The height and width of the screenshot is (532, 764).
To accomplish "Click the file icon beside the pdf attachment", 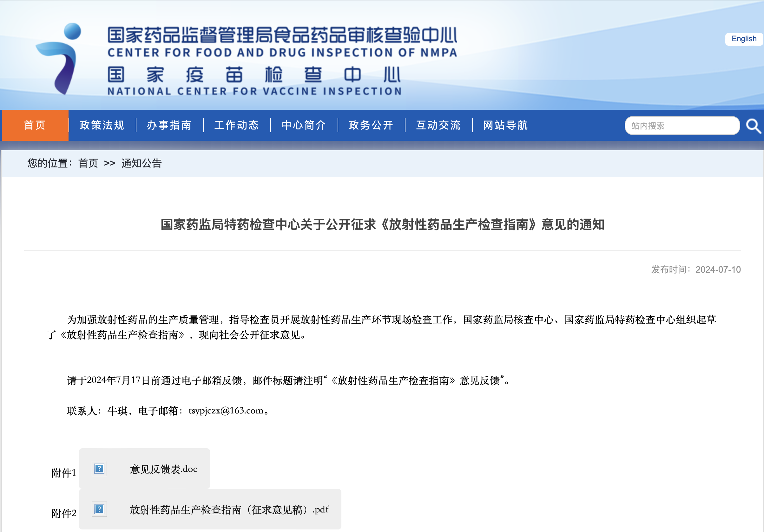I will pyautogui.click(x=99, y=509).
